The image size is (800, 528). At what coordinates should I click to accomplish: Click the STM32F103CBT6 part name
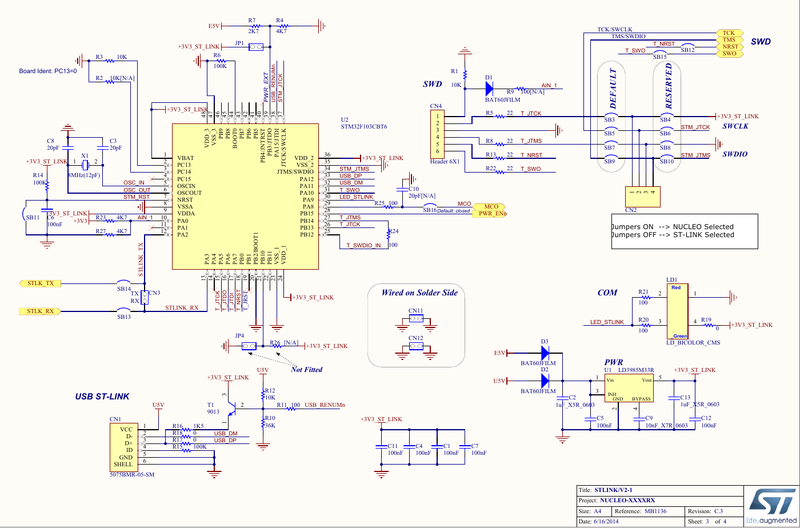(x=364, y=126)
